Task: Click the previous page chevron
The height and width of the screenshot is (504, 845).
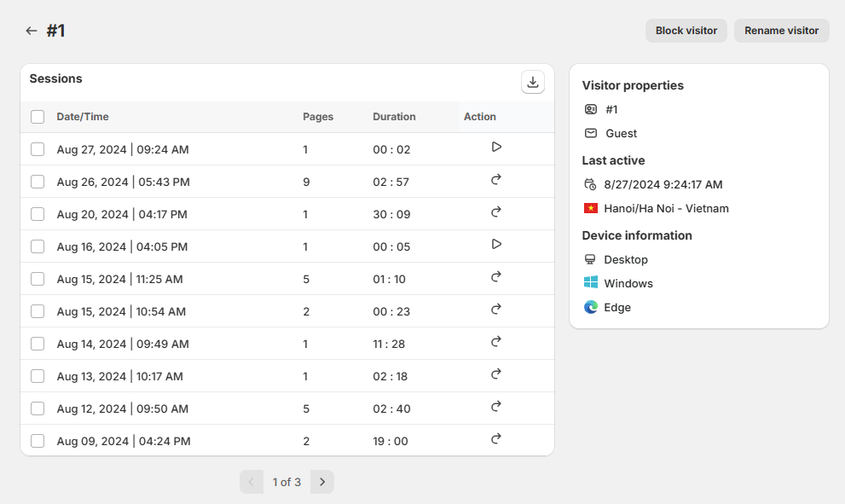Action: click(x=252, y=482)
